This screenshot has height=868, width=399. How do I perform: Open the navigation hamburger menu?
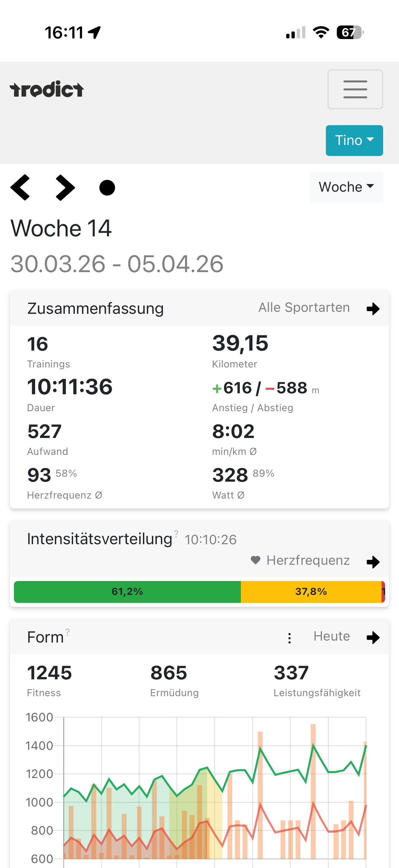click(x=355, y=89)
